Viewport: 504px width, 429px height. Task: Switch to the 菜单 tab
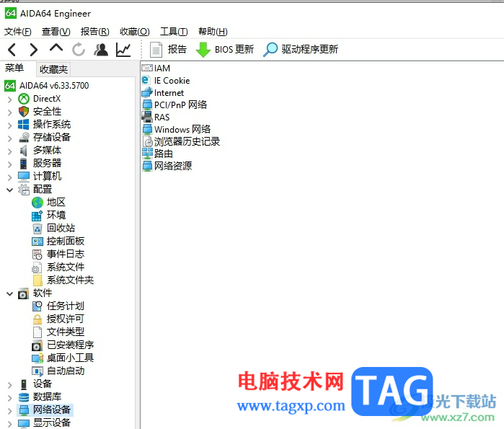(x=14, y=68)
